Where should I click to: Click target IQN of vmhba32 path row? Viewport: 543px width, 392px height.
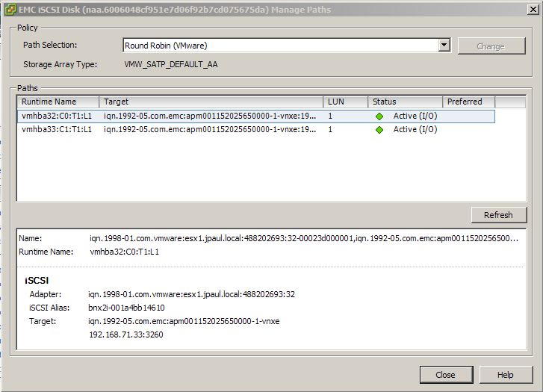[210, 116]
